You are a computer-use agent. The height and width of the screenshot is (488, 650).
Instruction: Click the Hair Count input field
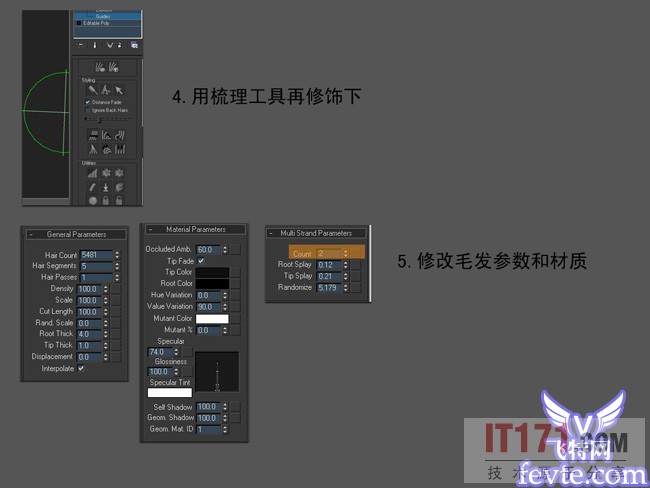[95, 255]
